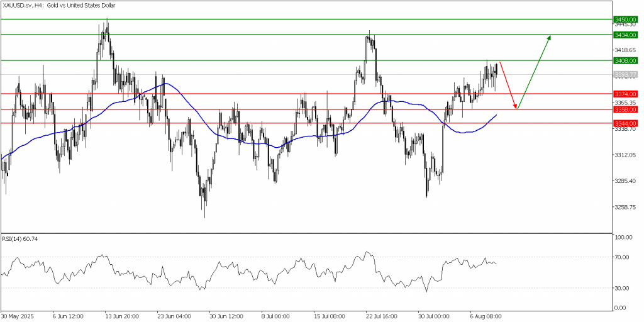This screenshot has height=322, width=644.
Task: Click the red downward arrow tip
Action: [x=516, y=107]
